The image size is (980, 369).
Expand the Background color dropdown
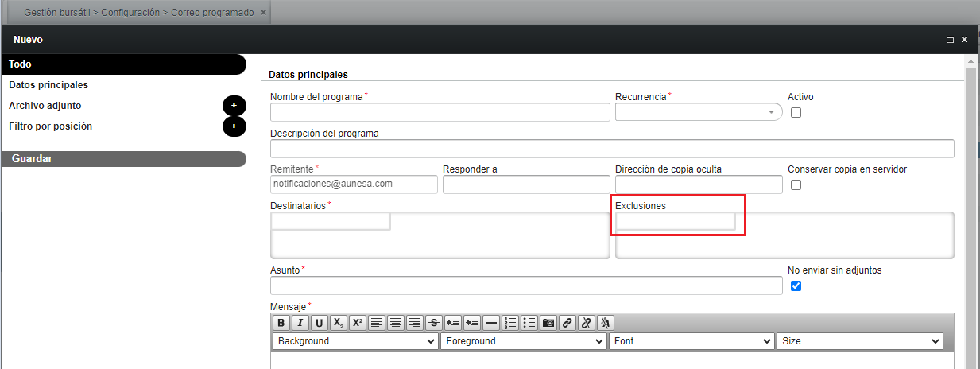354,341
